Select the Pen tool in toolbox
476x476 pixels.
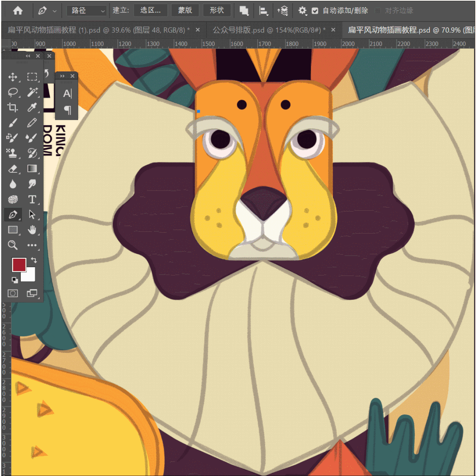[13, 215]
